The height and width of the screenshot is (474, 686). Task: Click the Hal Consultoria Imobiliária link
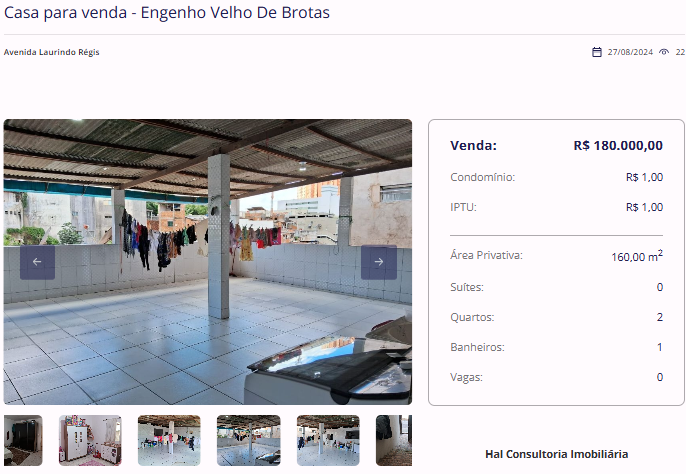click(556, 454)
